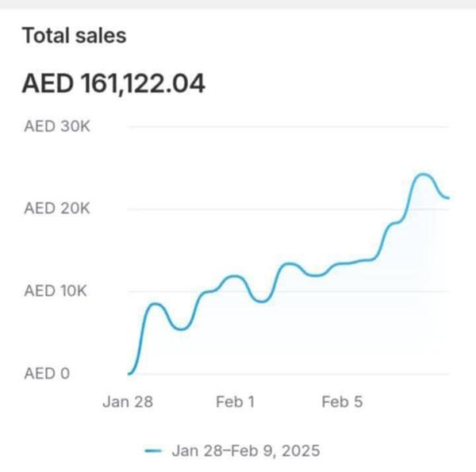Image resolution: width=476 pixels, height=472 pixels.
Task: Click the sales line dip right of Feb 1
Action: pos(262,301)
